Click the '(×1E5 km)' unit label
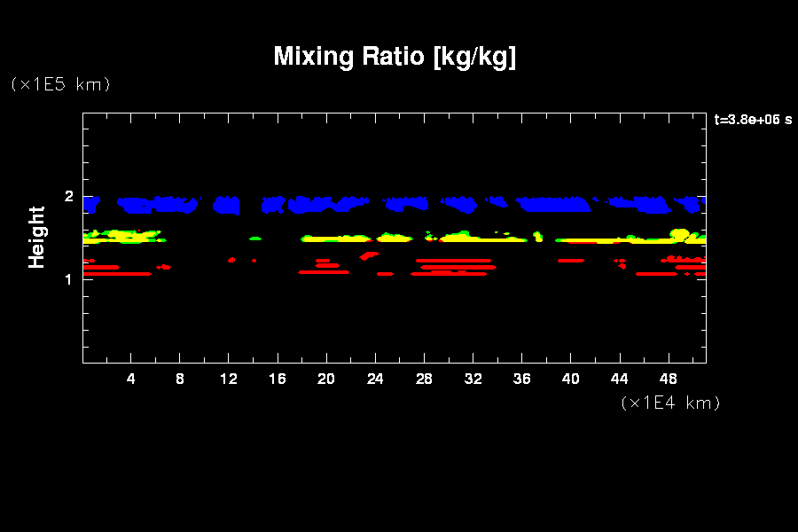Image resolution: width=798 pixels, height=532 pixels. coord(60,84)
